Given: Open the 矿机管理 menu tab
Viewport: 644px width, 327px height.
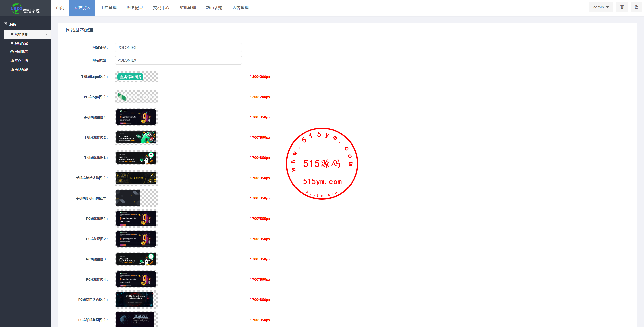Looking at the screenshot, I should pos(187,8).
